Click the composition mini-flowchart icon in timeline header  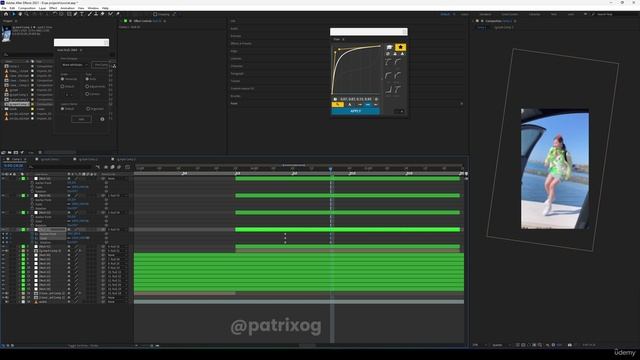tap(98, 167)
